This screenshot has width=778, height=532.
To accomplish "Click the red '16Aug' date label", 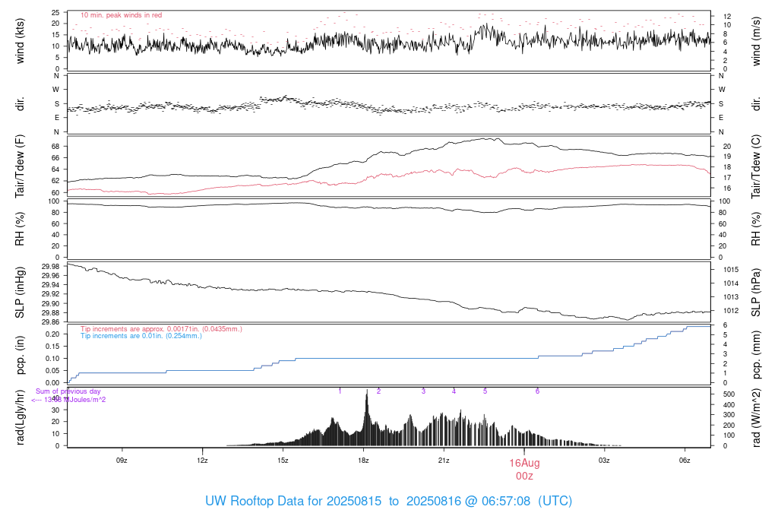I will coord(524,463).
